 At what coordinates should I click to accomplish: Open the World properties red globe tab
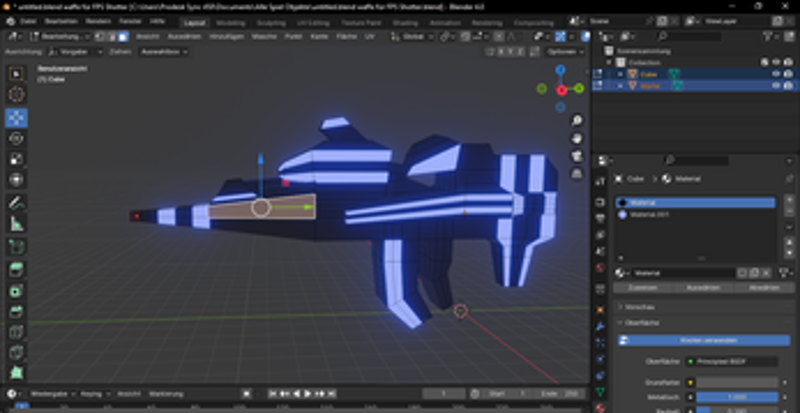(601, 268)
